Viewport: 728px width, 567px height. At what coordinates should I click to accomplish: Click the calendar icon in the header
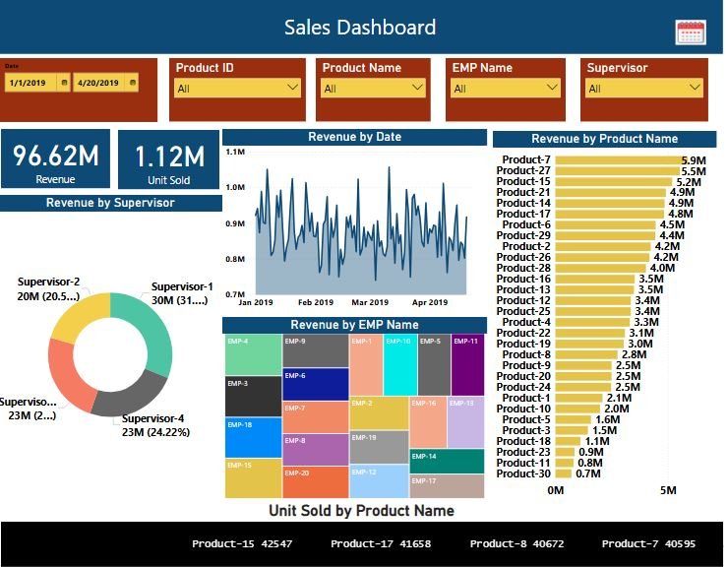tap(691, 31)
